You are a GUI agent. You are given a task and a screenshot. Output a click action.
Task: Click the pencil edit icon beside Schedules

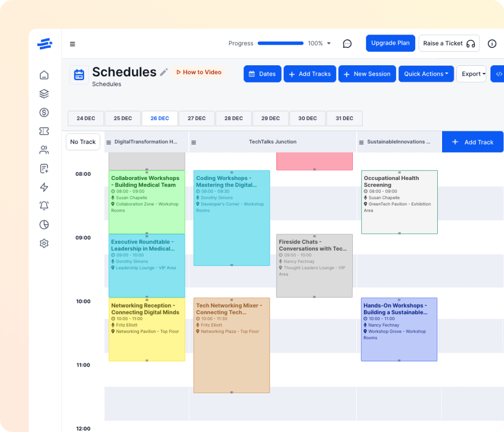pyautogui.click(x=164, y=72)
